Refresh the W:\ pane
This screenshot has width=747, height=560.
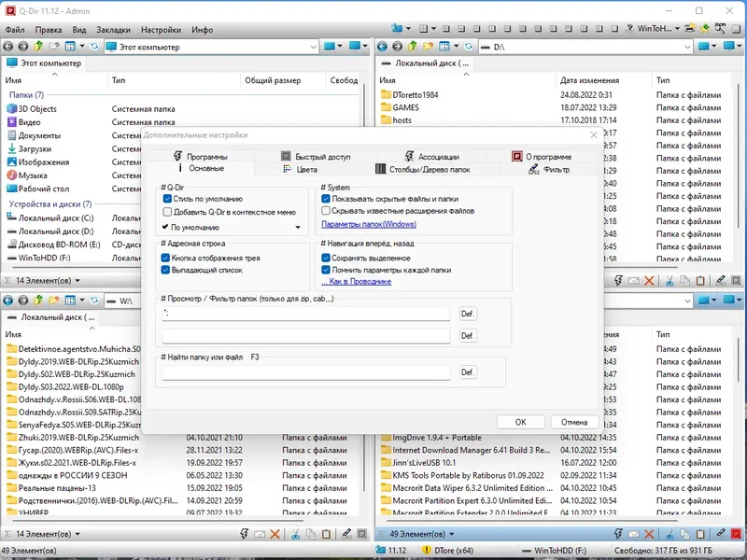94,301
